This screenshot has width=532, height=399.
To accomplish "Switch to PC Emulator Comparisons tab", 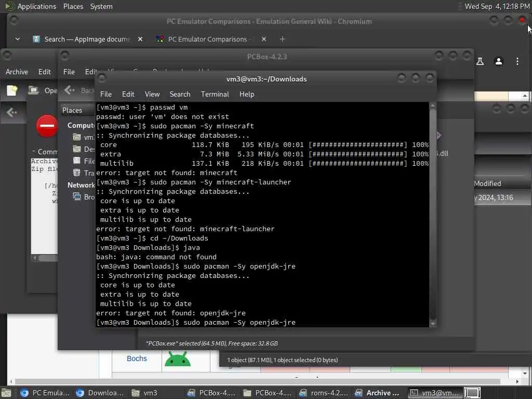I will point(207,39).
